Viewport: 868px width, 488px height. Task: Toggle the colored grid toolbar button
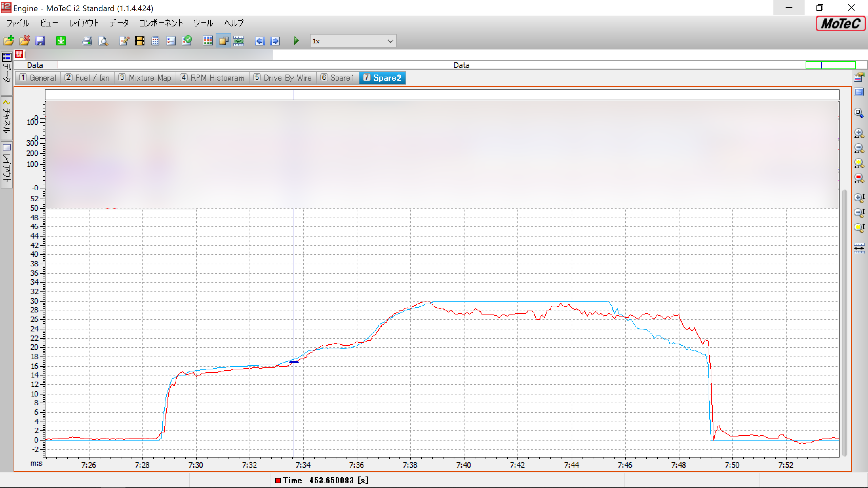pos(208,41)
